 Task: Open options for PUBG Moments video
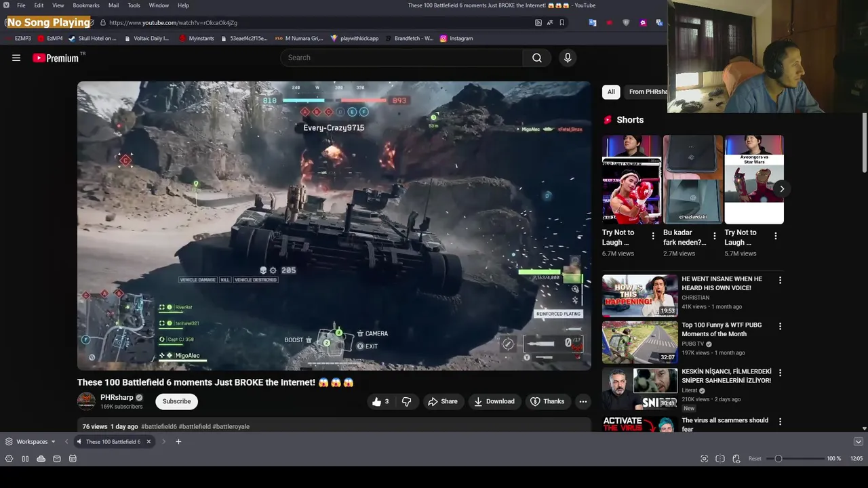point(780,326)
